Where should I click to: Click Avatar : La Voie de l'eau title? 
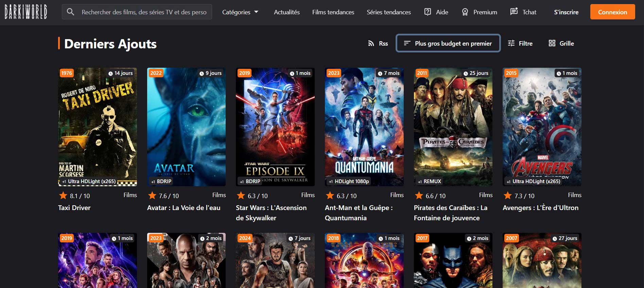(184, 208)
